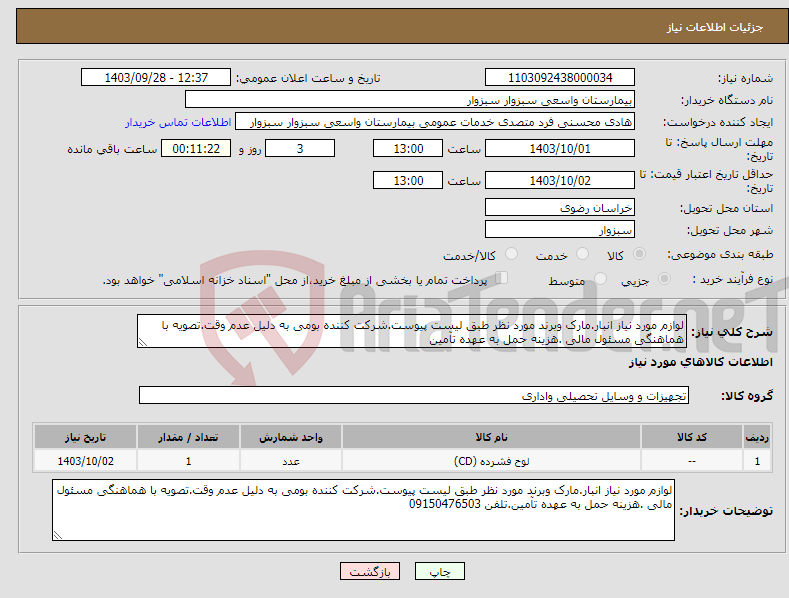Click the چاپ print button
The width and height of the screenshot is (789, 598).
(440, 571)
